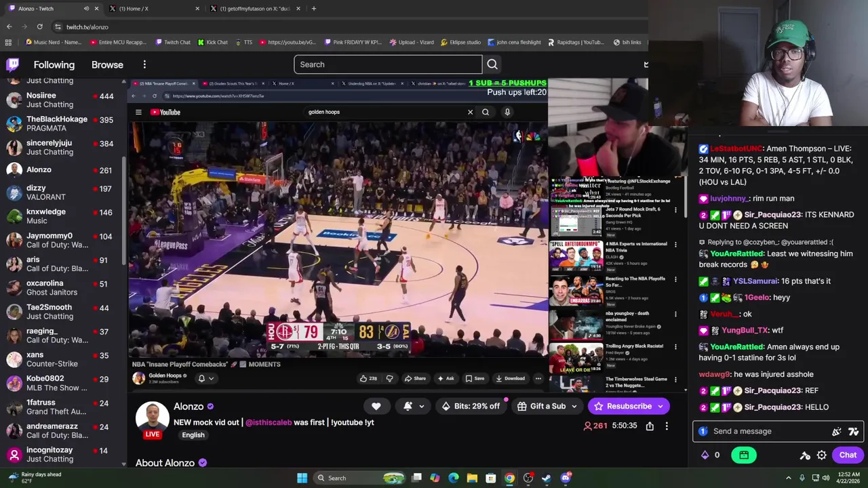Click the Twitch logo home icon

[x=12, y=64]
